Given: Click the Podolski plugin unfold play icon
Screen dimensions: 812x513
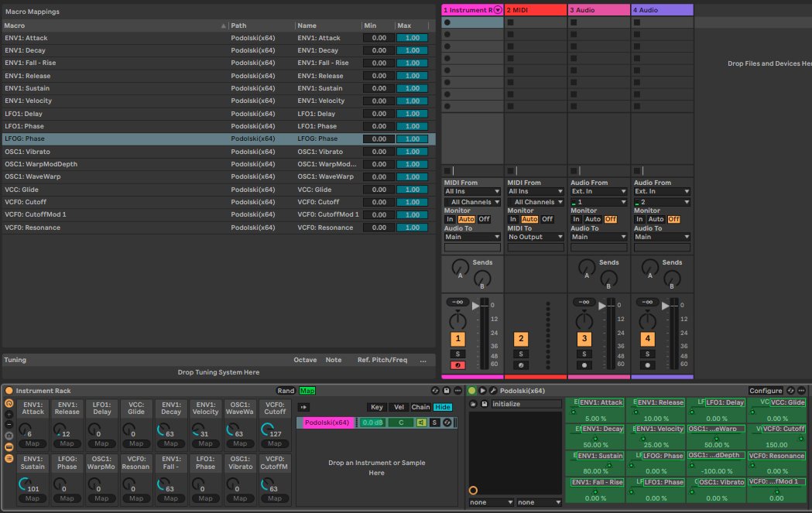Looking at the screenshot, I should point(483,391).
